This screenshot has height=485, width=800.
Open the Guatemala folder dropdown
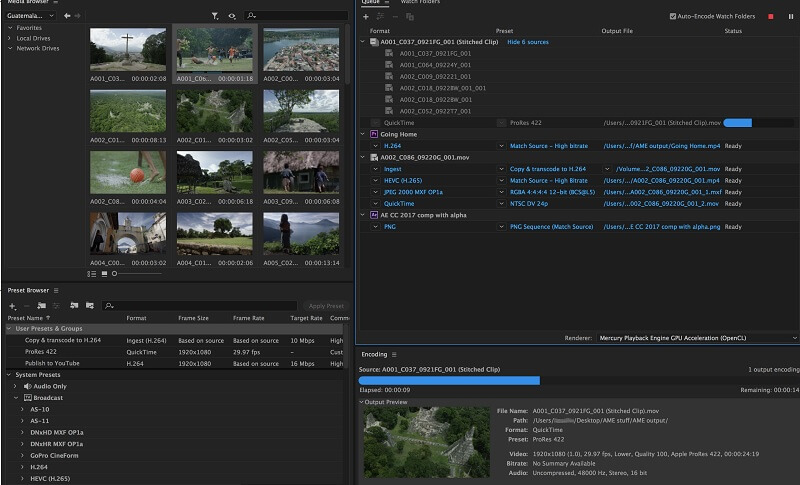pos(30,16)
